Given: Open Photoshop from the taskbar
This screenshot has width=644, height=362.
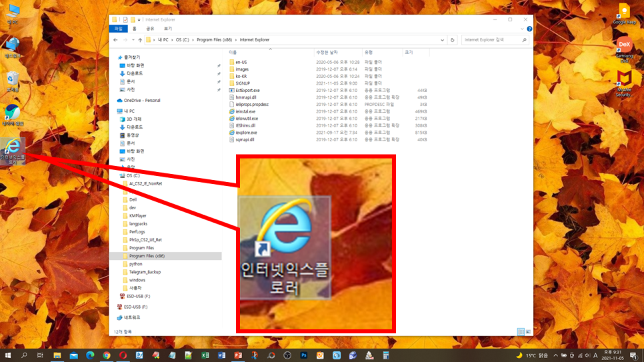Looking at the screenshot, I should pos(303,355).
